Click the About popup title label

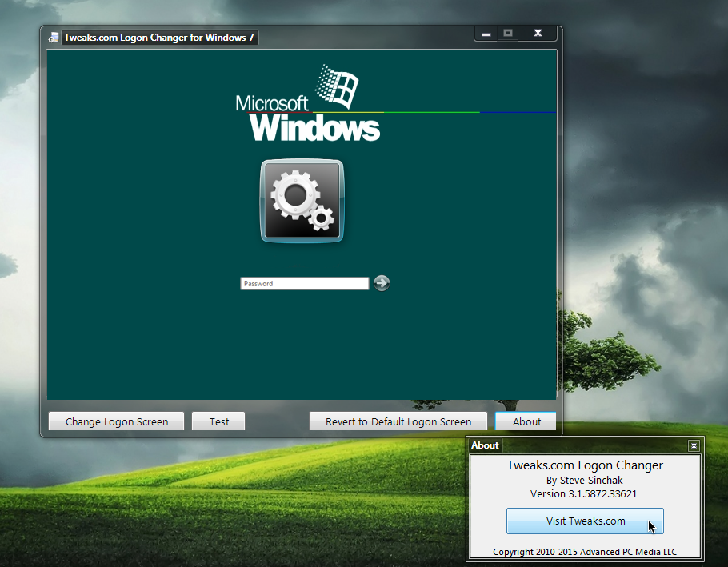pos(485,445)
